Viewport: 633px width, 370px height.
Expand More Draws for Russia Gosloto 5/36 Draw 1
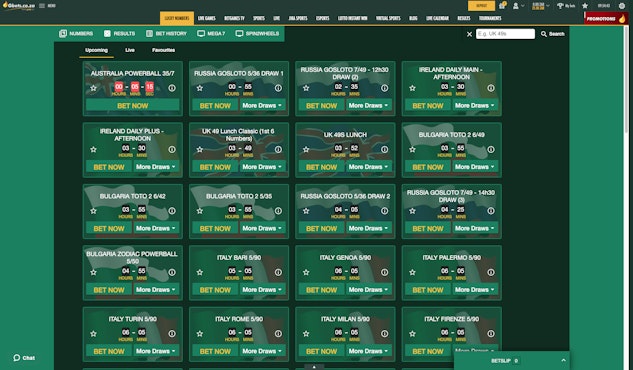(x=262, y=105)
